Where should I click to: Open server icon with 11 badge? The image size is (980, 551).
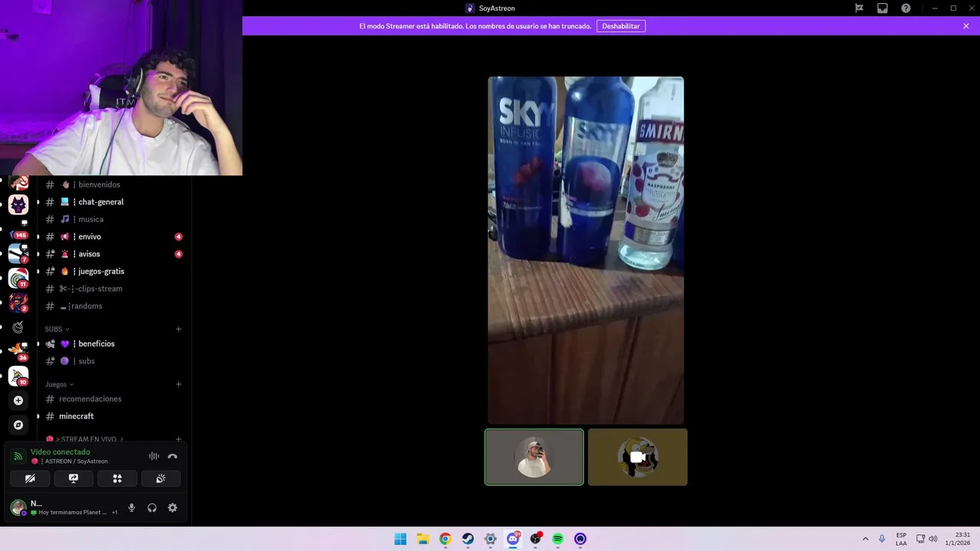click(18, 278)
